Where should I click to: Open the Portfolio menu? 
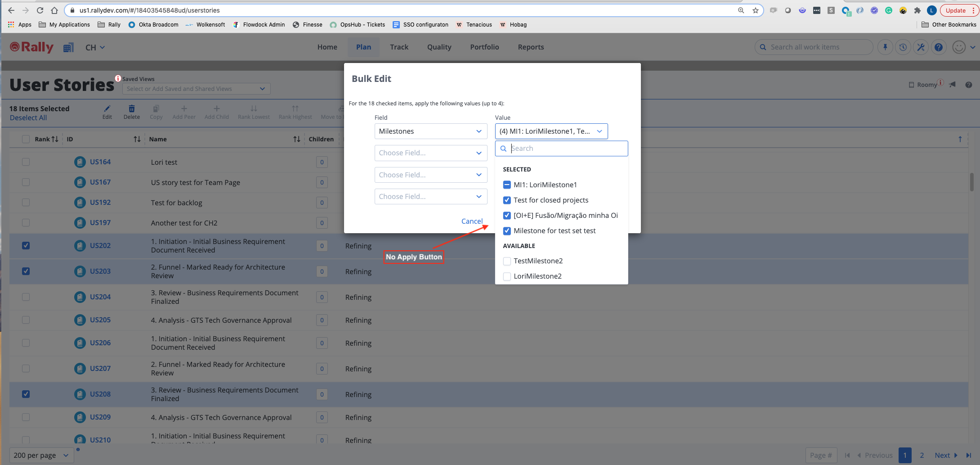click(484, 47)
